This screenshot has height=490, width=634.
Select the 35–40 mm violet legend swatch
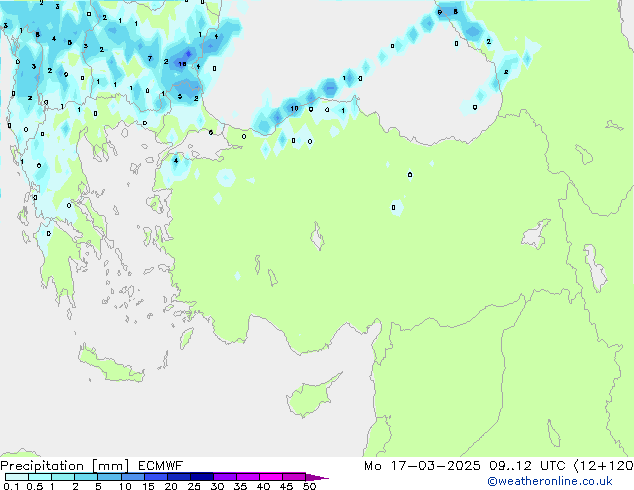247,477
